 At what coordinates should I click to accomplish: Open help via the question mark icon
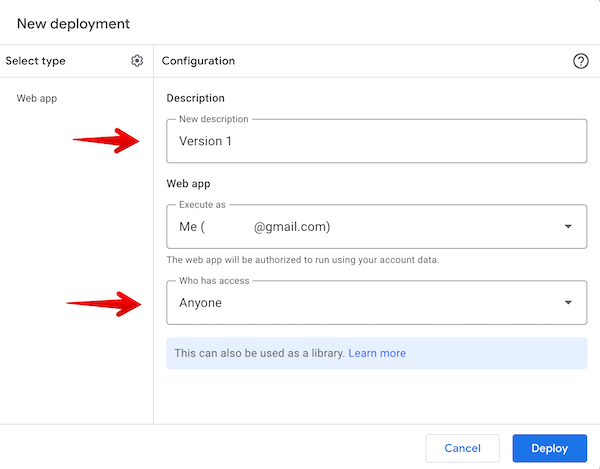pos(580,61)
